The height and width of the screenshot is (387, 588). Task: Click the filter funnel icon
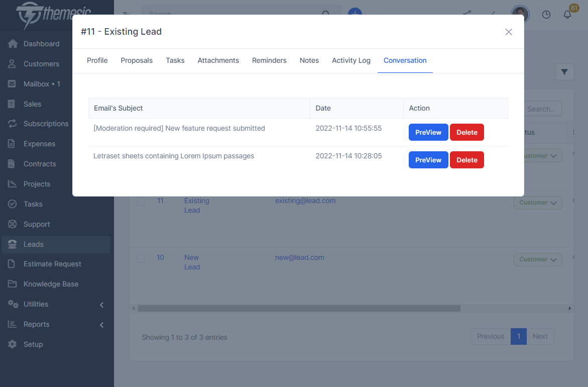coord(564,72)
